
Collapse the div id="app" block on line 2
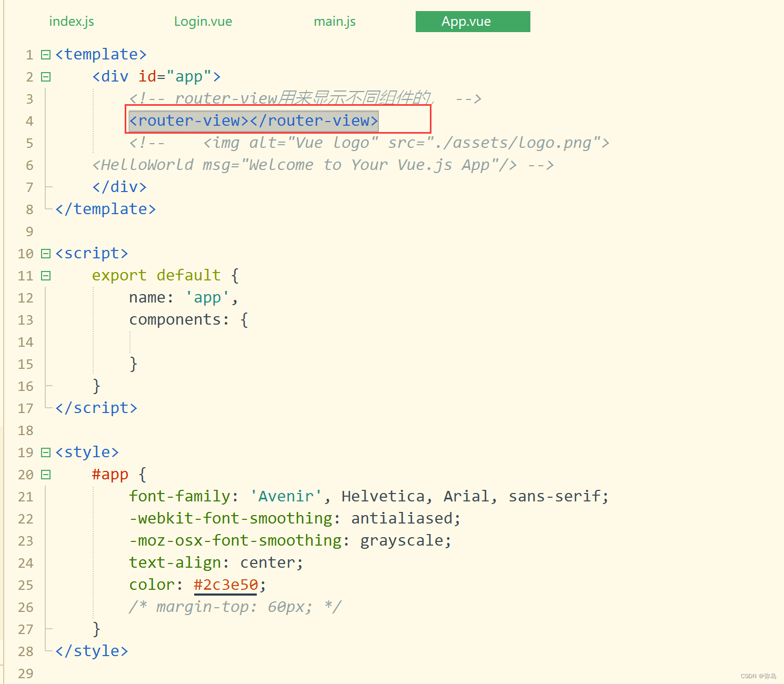pyautogui.click(x=46, y=77)
